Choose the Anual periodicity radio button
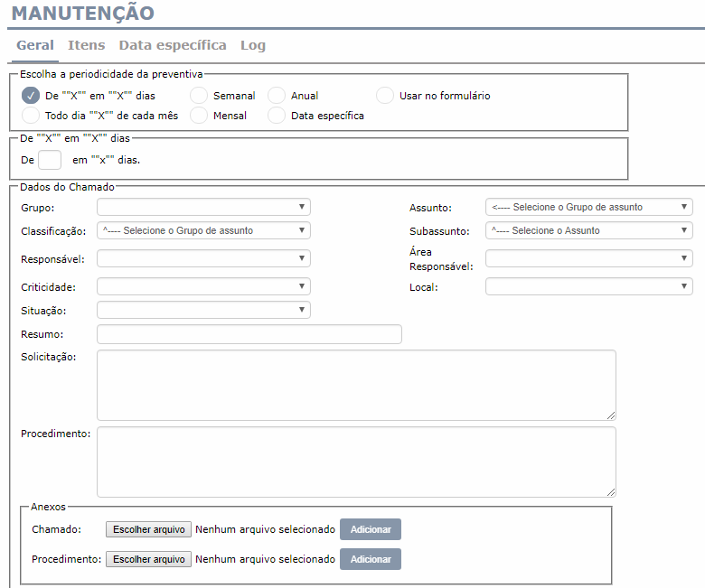 [x=277, y=96]
